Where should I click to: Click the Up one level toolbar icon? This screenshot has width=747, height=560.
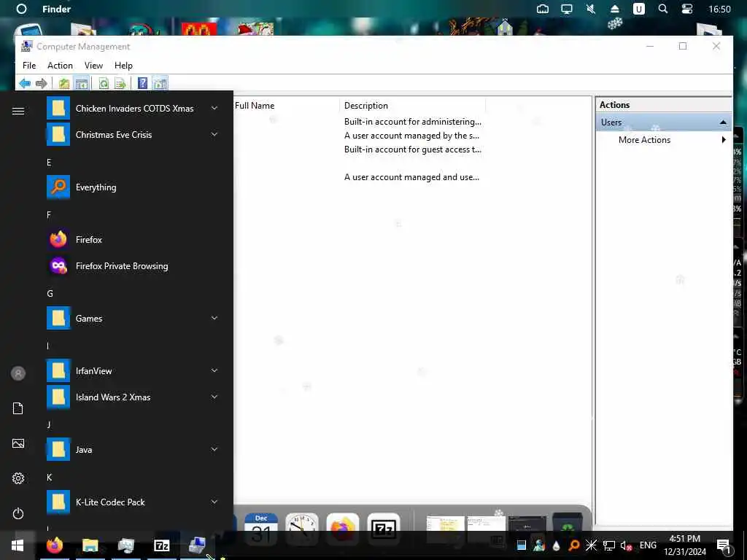click(64, 83)
